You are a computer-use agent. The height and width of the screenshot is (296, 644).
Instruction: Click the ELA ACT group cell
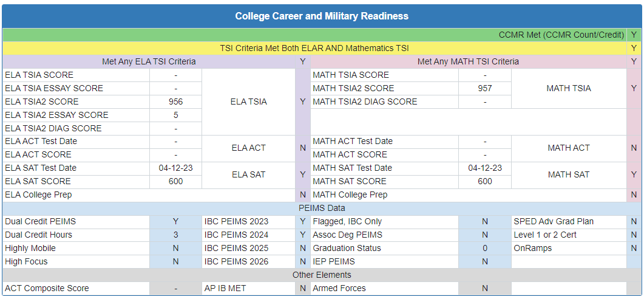(248, 148)
